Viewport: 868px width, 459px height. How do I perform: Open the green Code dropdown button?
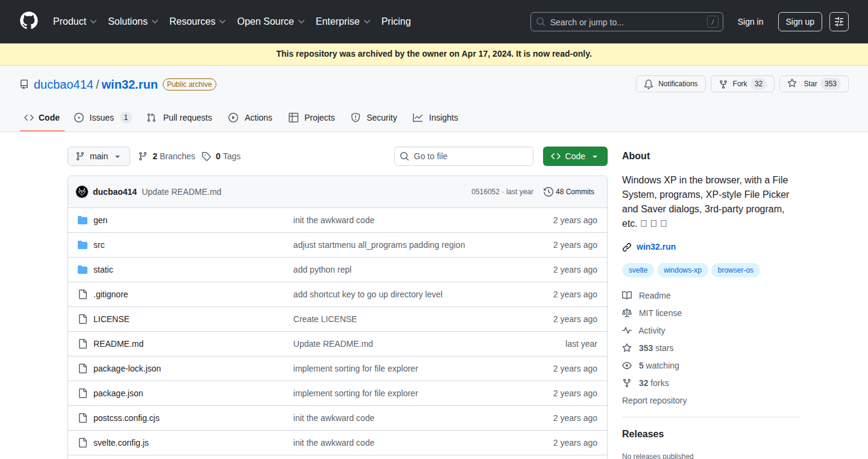point(575,156)
